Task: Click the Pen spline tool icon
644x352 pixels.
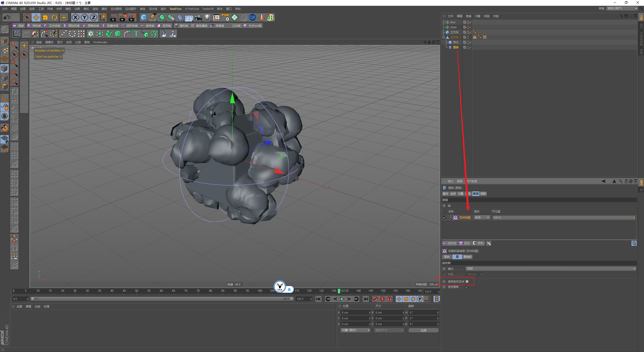Action: point(153,17)
